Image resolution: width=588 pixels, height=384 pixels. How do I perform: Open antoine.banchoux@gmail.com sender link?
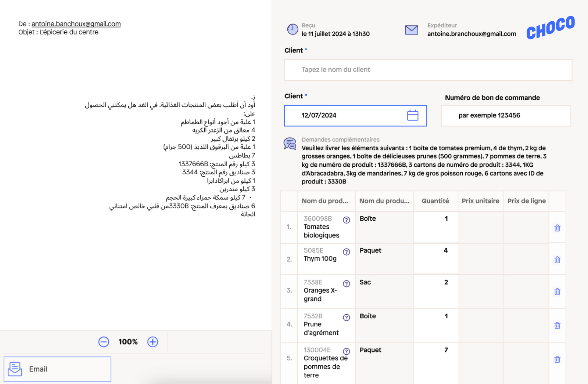tap(76, 24)
